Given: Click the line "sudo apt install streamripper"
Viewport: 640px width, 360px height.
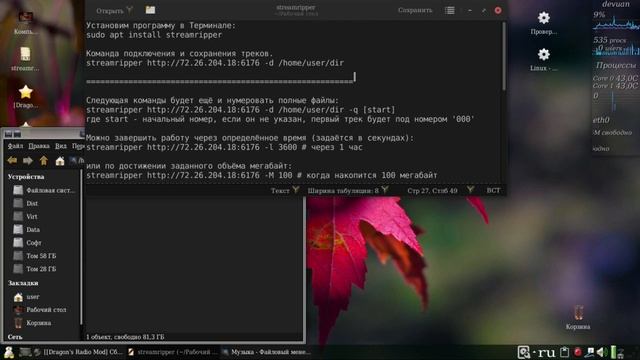Looking at the screenshot, I should point(154,35).
